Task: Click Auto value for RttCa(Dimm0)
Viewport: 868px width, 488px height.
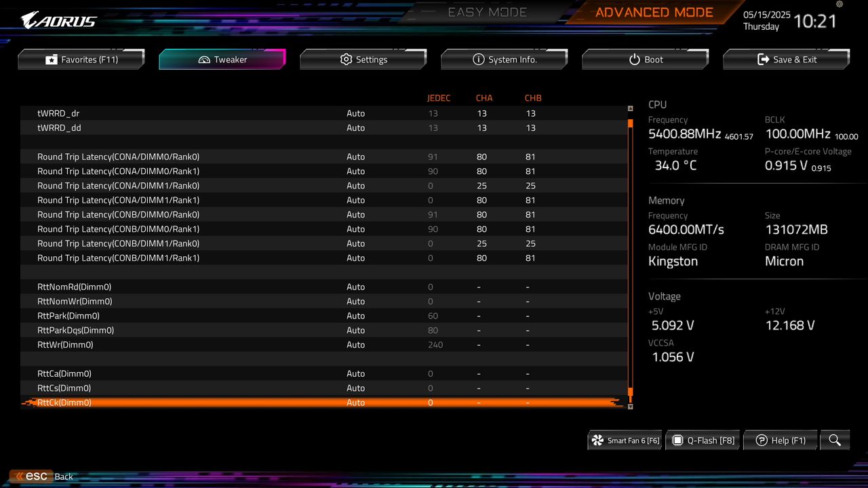Action: pyautogui.click(x=355, y=373)
